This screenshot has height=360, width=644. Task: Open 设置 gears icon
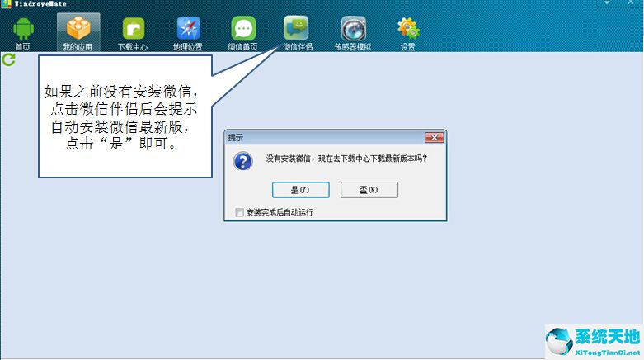click(408, 28)
